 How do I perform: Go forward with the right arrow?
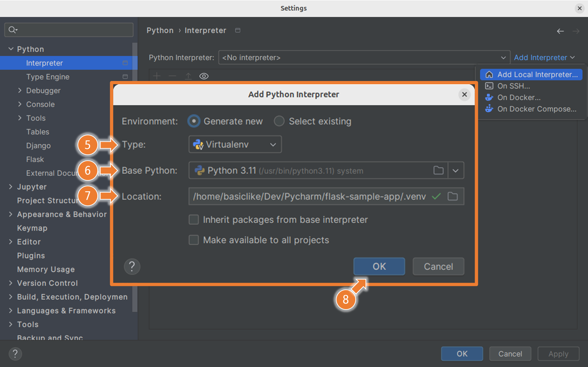576,31
